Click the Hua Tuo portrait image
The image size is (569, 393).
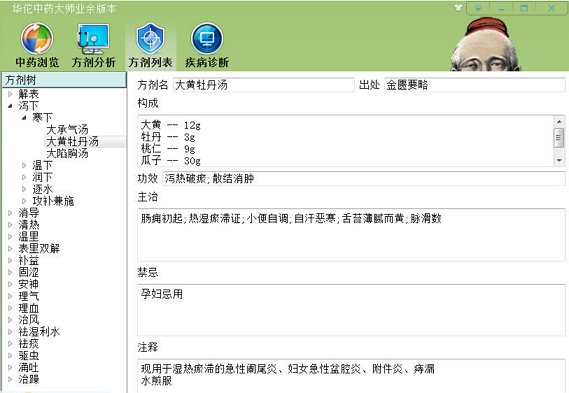point(485,45)
